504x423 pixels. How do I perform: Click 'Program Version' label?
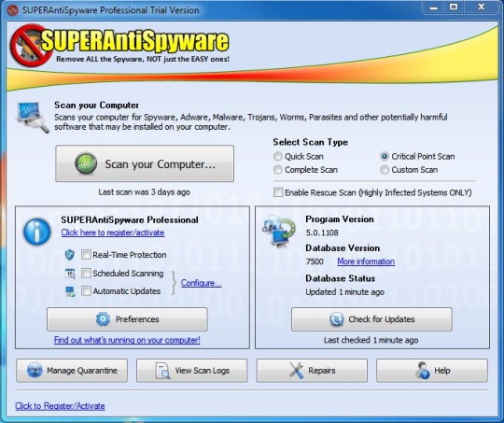tap(340, 219)
